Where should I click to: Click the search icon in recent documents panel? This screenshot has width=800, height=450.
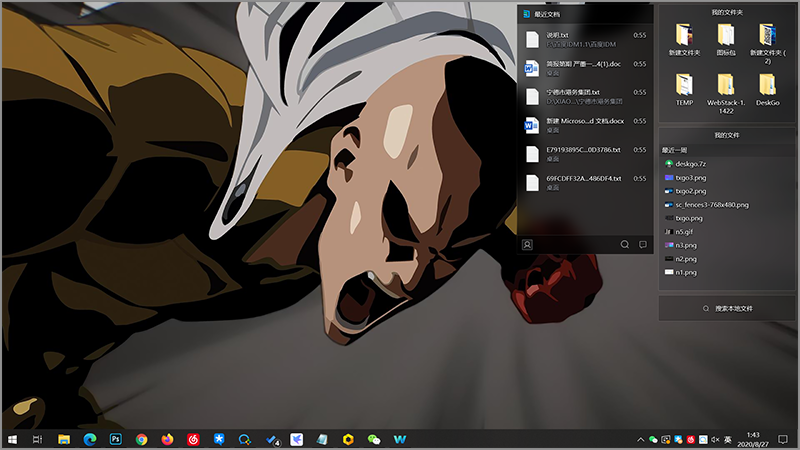[x=625, y=244]
